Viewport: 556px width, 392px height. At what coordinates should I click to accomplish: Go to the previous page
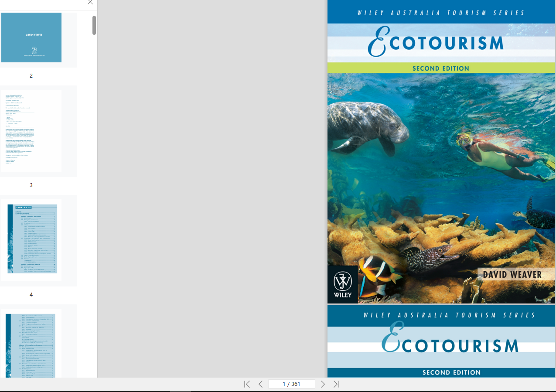[260, 384]
